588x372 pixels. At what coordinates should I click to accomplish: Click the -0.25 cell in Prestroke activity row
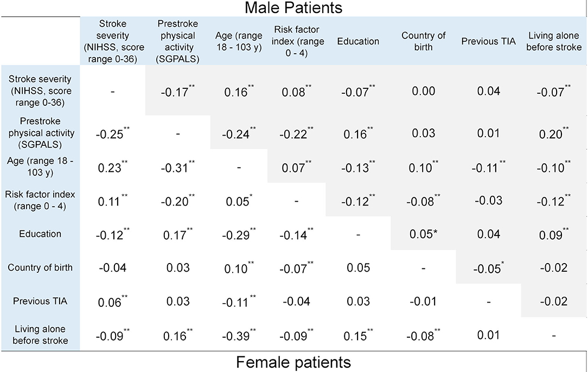click(x=112, y=133)
